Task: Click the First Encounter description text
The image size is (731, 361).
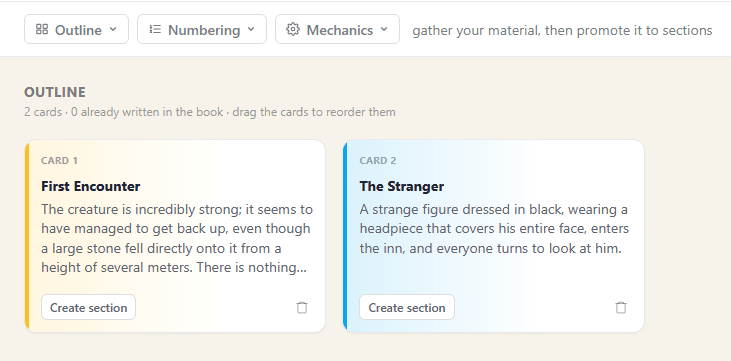Action: (177, 238)
